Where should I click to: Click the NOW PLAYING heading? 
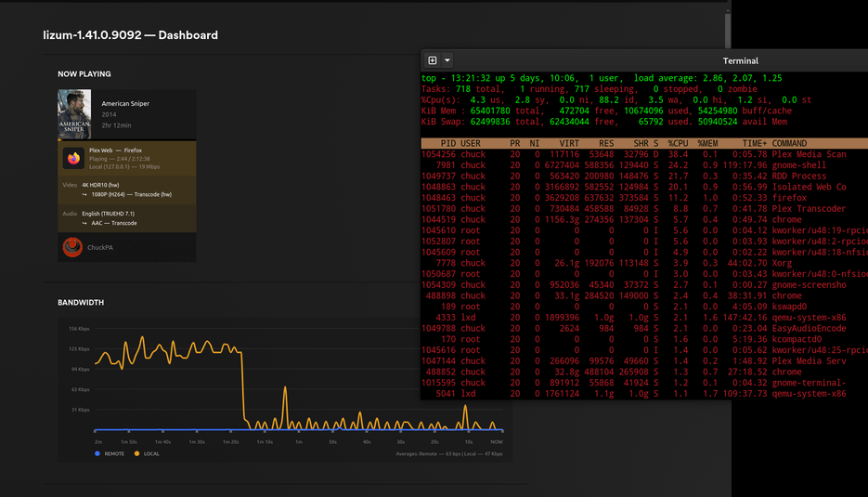(84, 73)
